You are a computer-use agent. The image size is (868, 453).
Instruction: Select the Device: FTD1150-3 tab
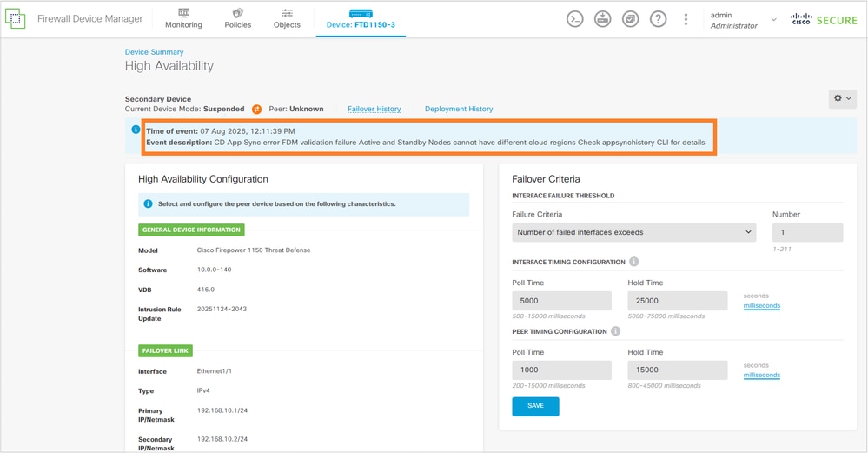pos(361,19)
